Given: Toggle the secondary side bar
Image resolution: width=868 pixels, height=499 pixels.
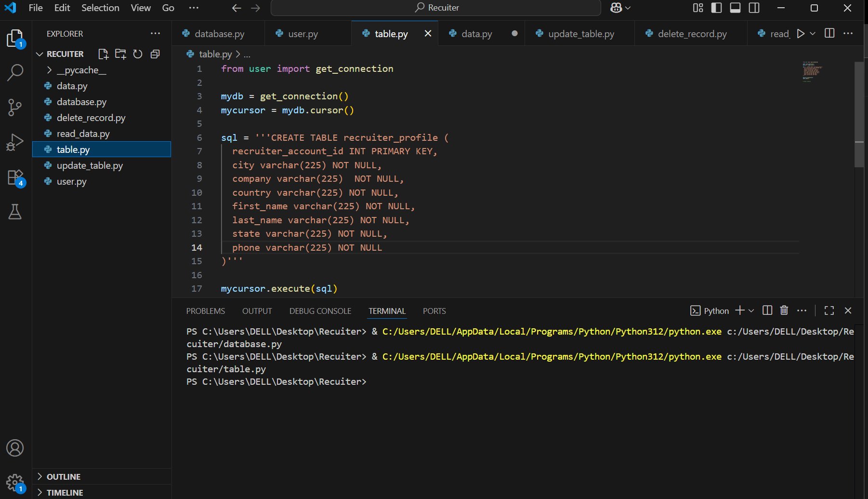Looking at the screenshot, I should (754, 8).
